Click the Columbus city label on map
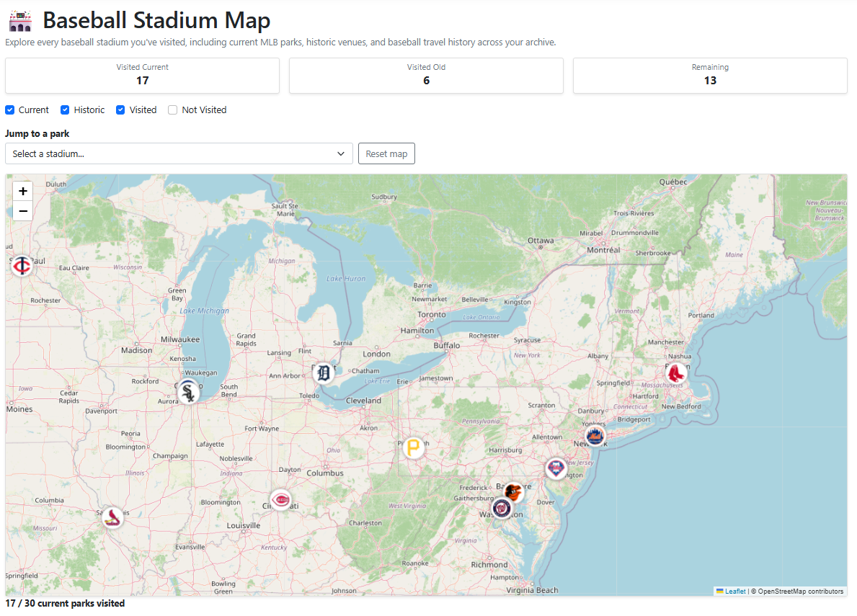Image resolution: width=857 pixels, height=616 pixels. point(325,473)
